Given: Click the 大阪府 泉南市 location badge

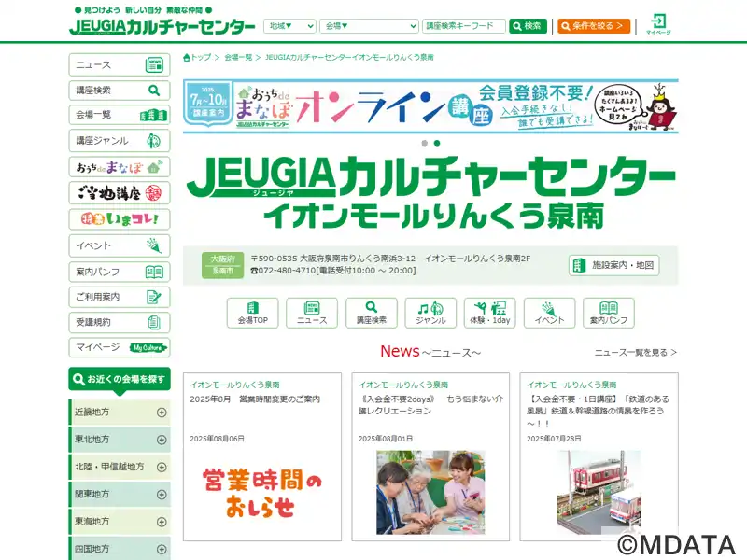Looking at the screenshot, I should pyautogui.click(x=222, y=265).
